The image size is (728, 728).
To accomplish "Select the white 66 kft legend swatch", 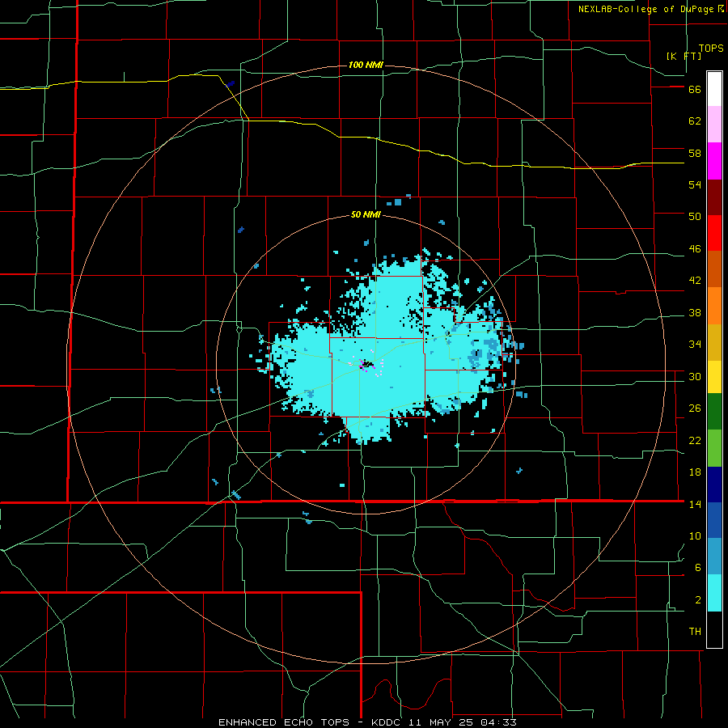I will point(714,89).
